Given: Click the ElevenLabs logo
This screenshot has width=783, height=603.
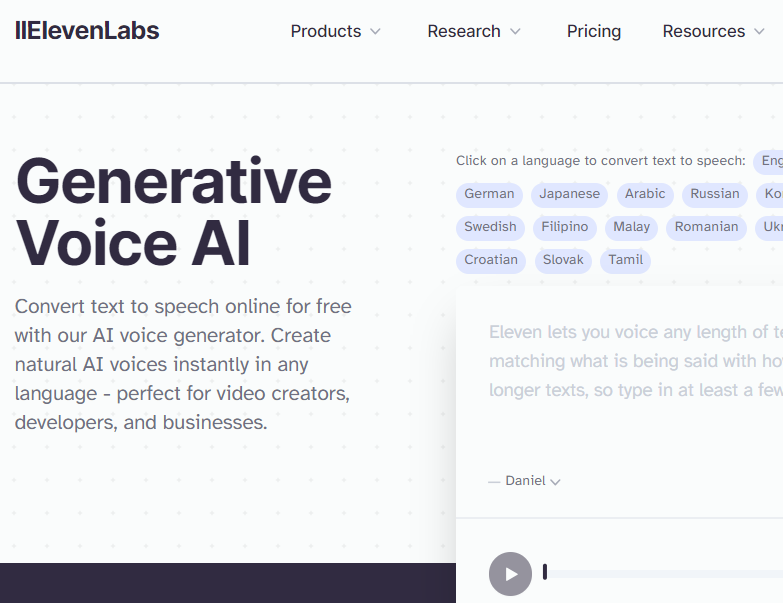Looking at the screenshot, I should (x=88, y=31).
